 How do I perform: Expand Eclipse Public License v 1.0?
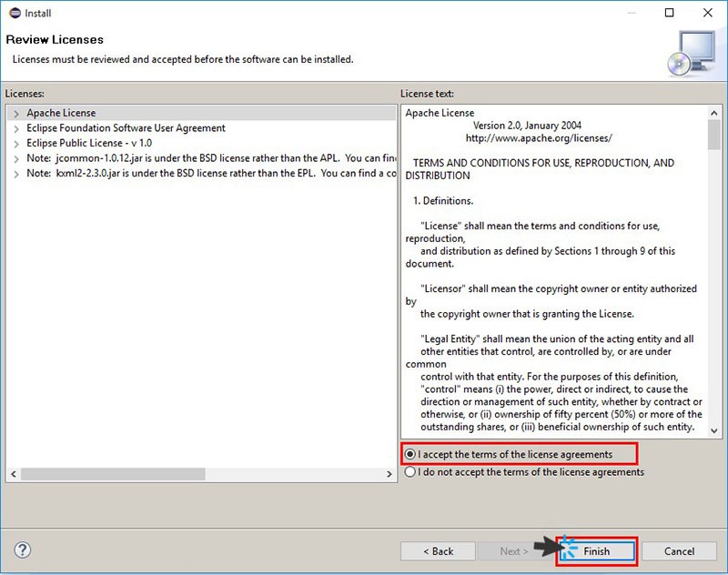[16, 143]
